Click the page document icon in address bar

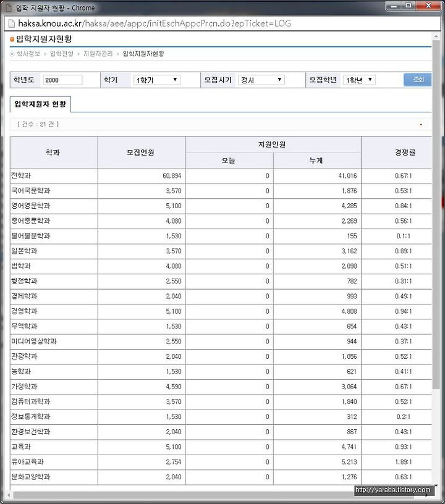click(11, 23)
